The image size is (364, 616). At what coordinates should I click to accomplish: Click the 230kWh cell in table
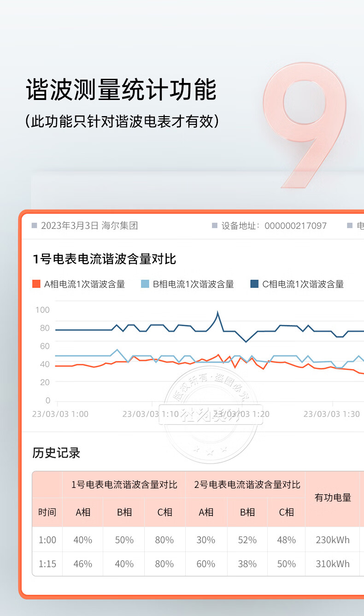(333, 540)
